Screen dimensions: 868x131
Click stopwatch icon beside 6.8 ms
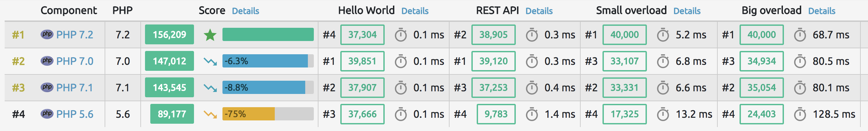(663, 61)
